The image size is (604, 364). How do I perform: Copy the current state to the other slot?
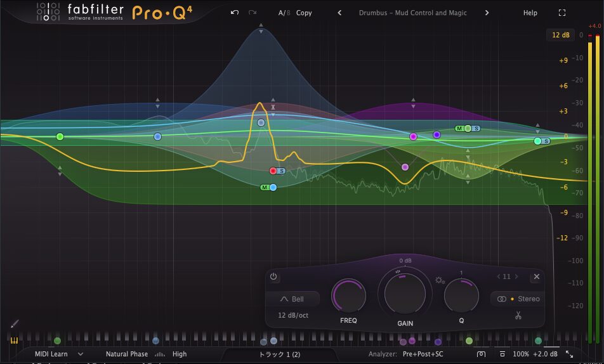pos(304,13)
